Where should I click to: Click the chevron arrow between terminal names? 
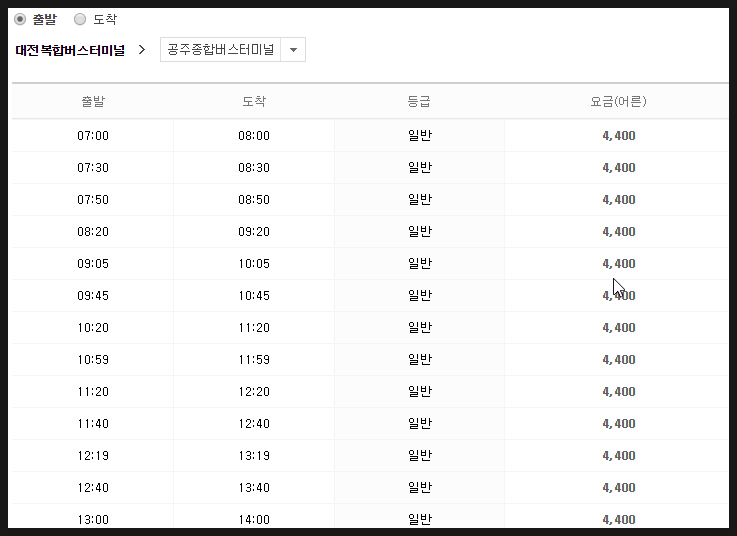tap(142, 50)
